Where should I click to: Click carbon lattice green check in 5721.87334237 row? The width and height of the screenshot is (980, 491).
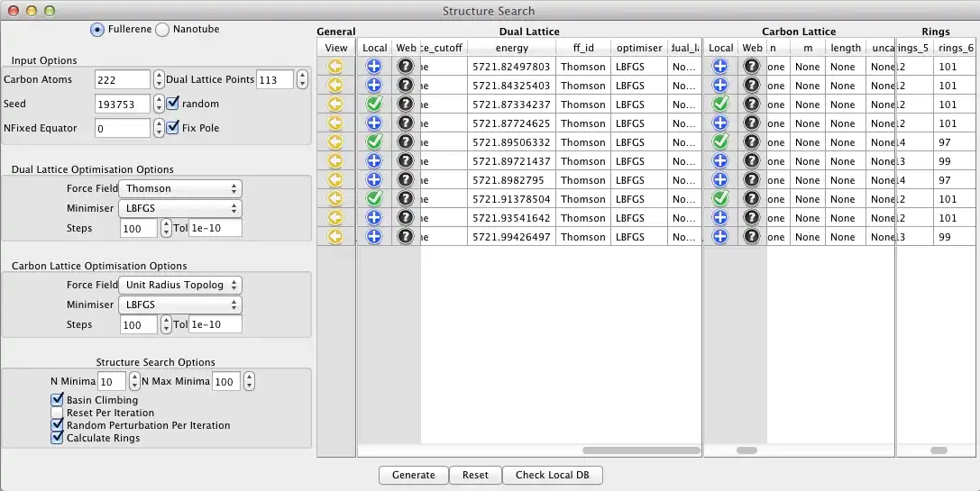tap(720, 105)
